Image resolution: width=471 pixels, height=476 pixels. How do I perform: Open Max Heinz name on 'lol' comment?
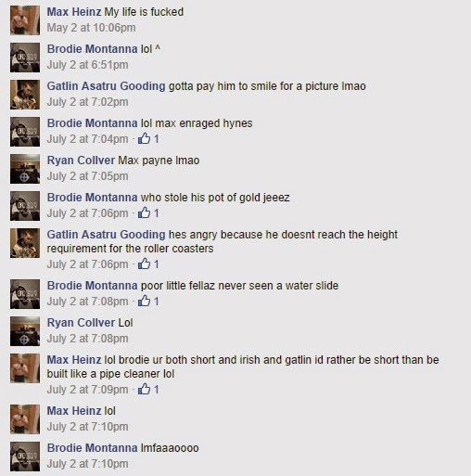(74, 411)
